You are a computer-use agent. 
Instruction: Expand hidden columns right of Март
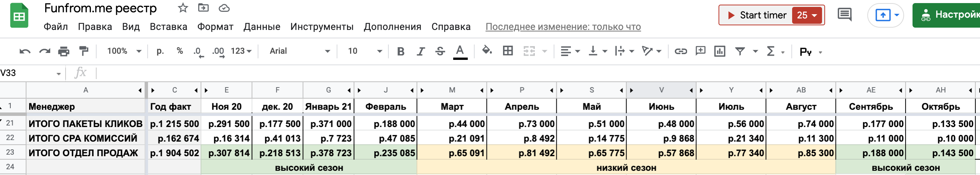tap(482, 91)
